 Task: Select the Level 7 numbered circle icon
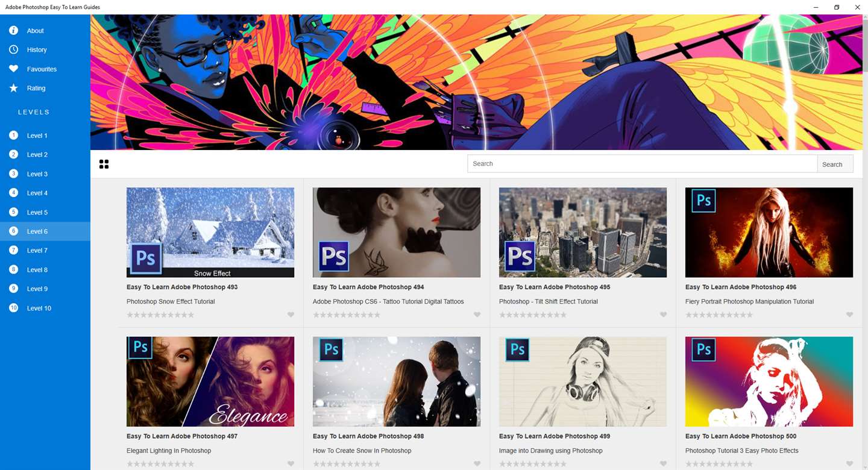pos(13,250)
